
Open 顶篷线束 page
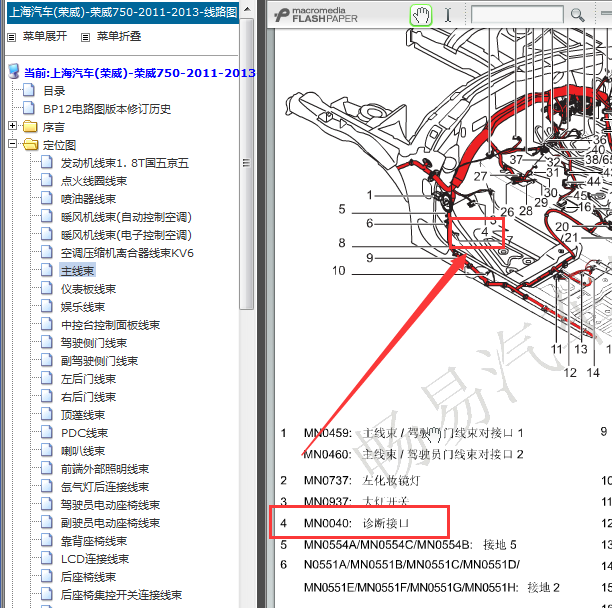point(83,415)
